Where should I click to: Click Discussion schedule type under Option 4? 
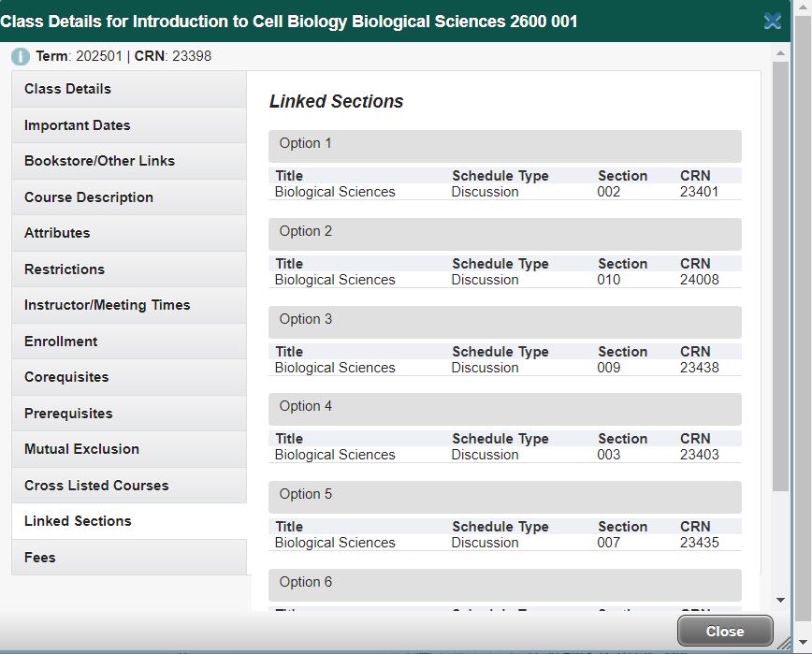[x=485, y=455]
